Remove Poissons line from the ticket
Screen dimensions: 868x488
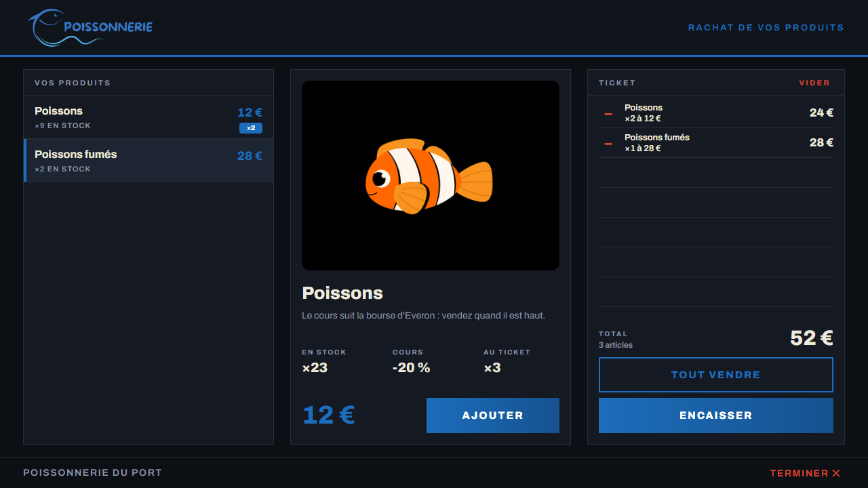(x=608, y=113)
